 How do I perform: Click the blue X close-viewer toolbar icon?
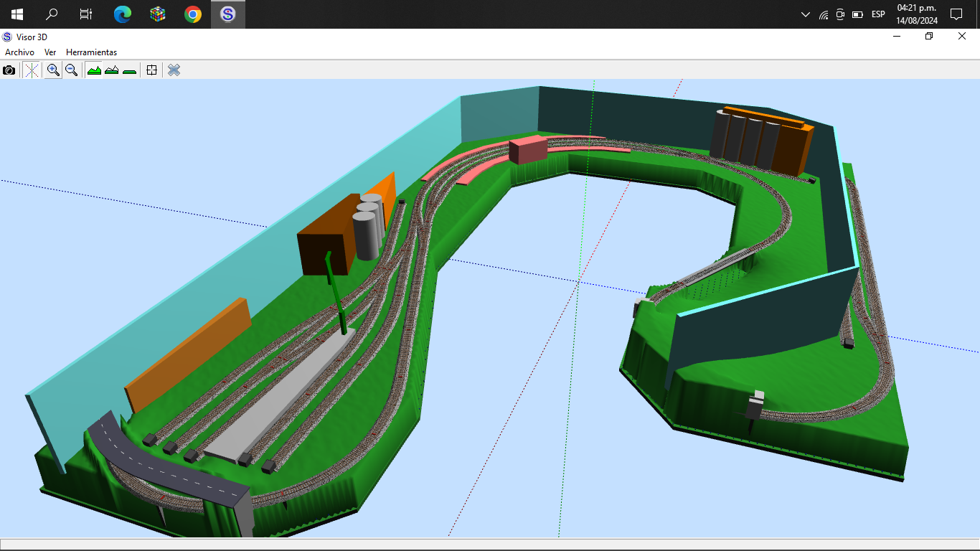[x=174, y=70]
